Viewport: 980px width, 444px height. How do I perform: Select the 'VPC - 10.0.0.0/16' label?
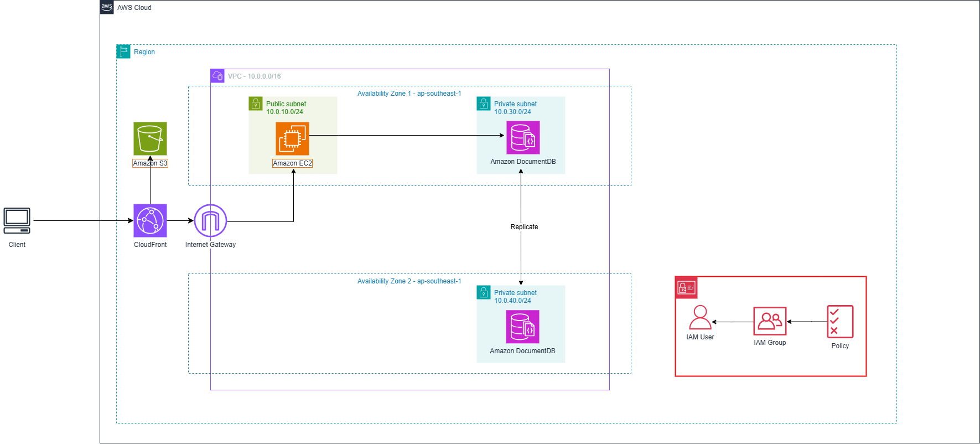coord(255,76)
